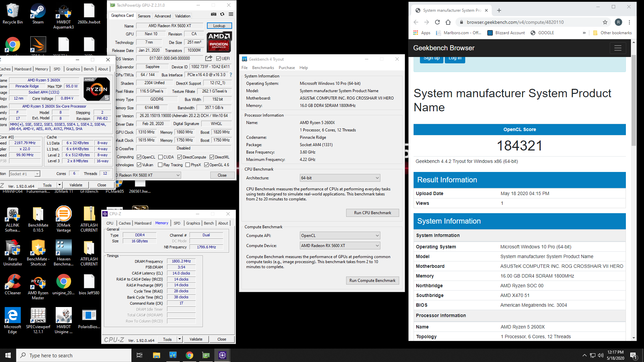Viewport: 644px width, 362px height.
Task: Click the Windows taskbar search box
Action: (74, 355)
